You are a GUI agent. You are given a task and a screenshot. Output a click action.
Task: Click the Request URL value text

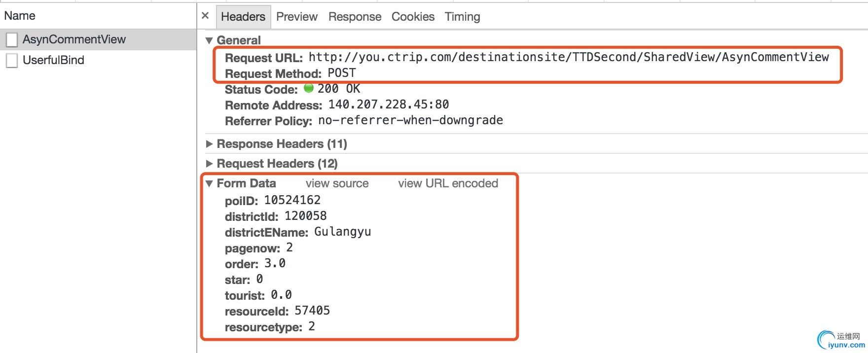point(568,57)
